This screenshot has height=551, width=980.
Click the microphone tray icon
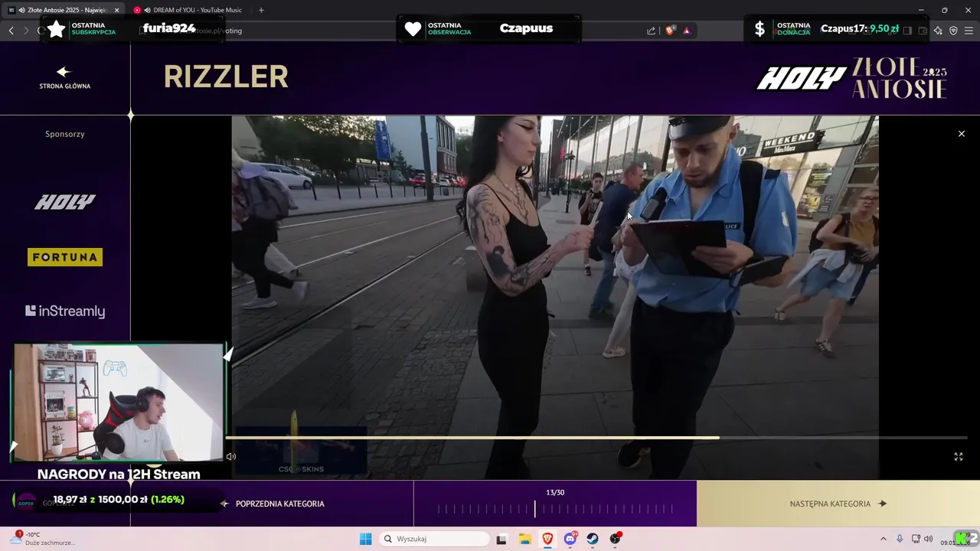(900, 539)
